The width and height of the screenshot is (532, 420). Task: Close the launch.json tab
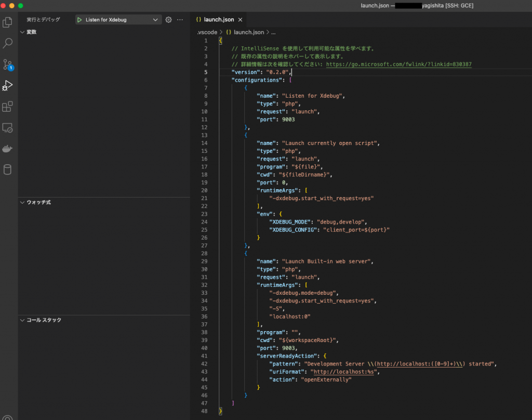click(x=240, y=20)
